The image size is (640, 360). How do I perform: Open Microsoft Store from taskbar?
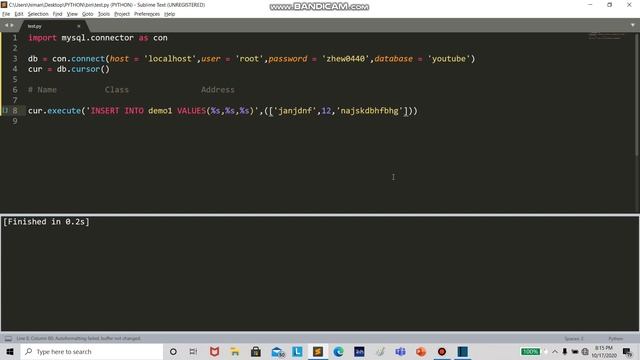tap(256, 351)
